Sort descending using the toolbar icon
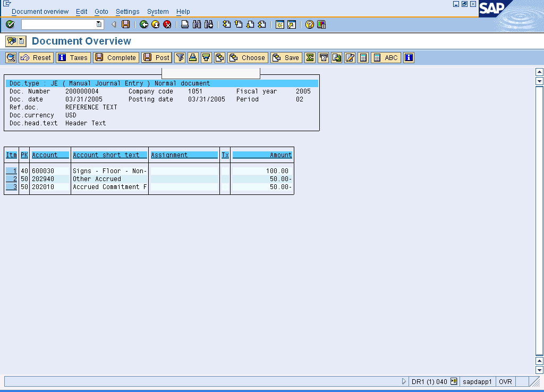Image resolution: width=544 pixels, height=392 pixels. [x=206, y=57]
